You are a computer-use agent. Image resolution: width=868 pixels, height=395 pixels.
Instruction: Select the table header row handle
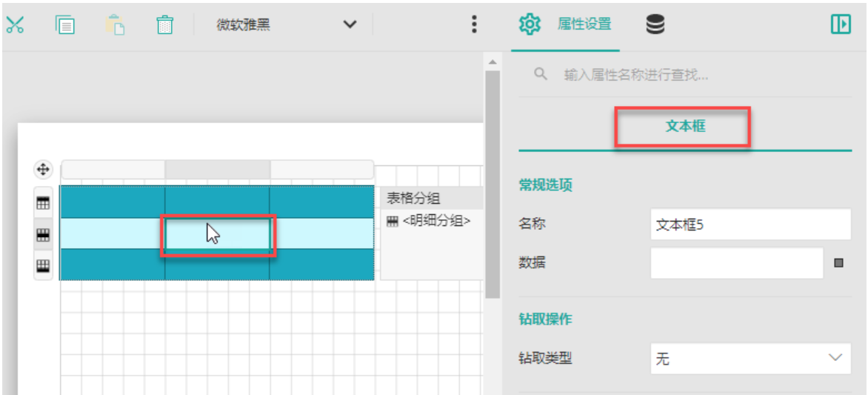pos(44,202)
